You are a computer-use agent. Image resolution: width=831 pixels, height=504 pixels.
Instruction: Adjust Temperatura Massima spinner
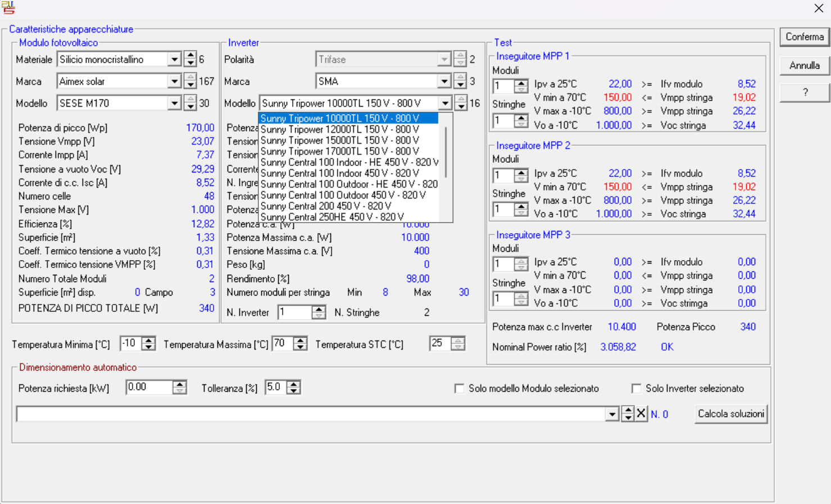coord(301,344)
